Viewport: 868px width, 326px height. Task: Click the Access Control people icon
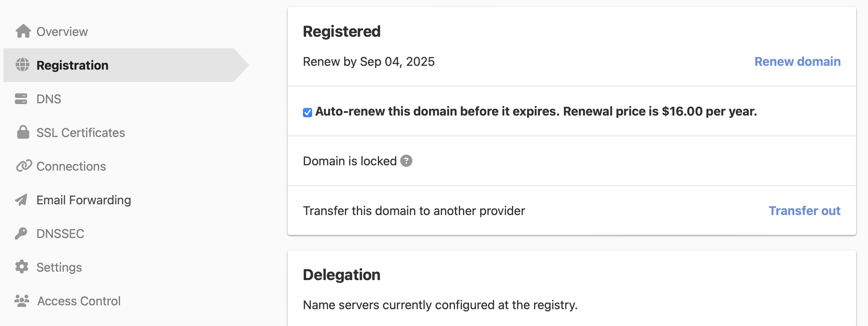[x=23, y=301]
